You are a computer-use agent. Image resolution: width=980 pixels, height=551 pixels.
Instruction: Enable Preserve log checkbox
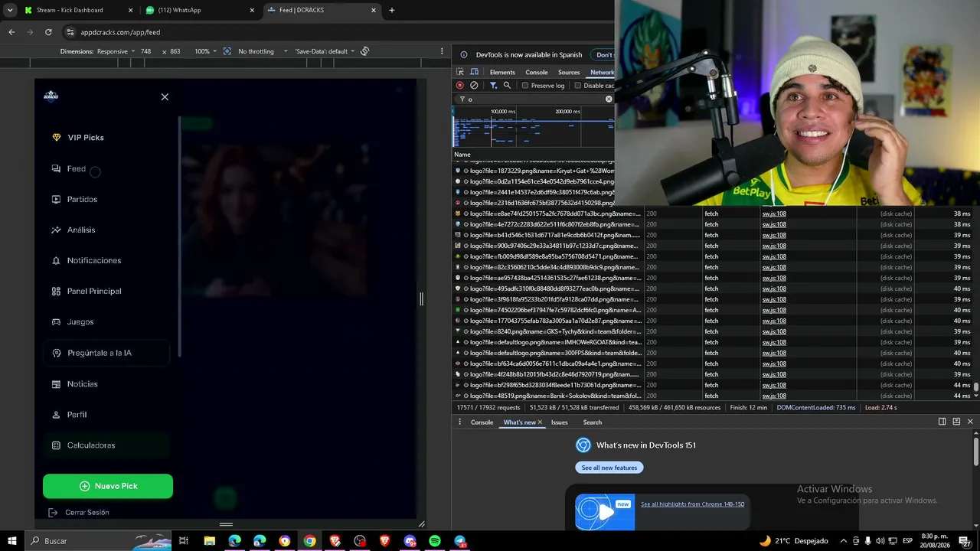click(x=525, y=86)
